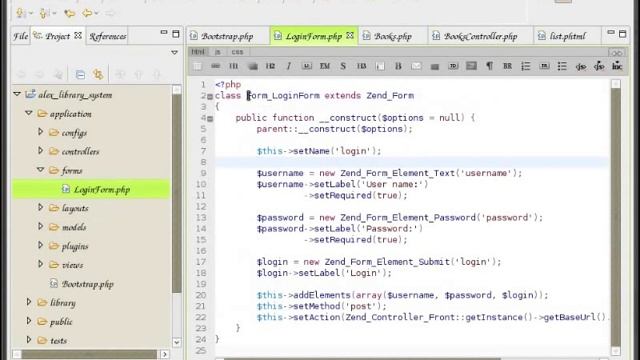Open Project view menu triangle
This screenshot has width=640, height=360.
(x=174, y=52)
